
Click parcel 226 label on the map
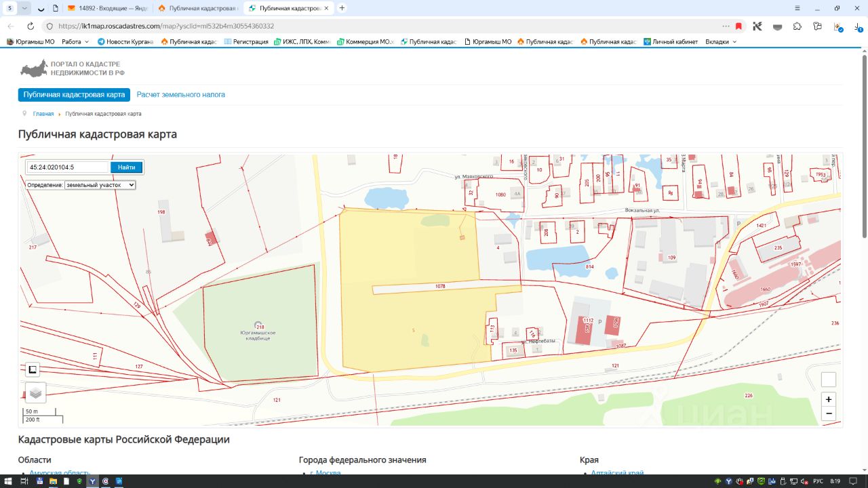tap(748, 395)
